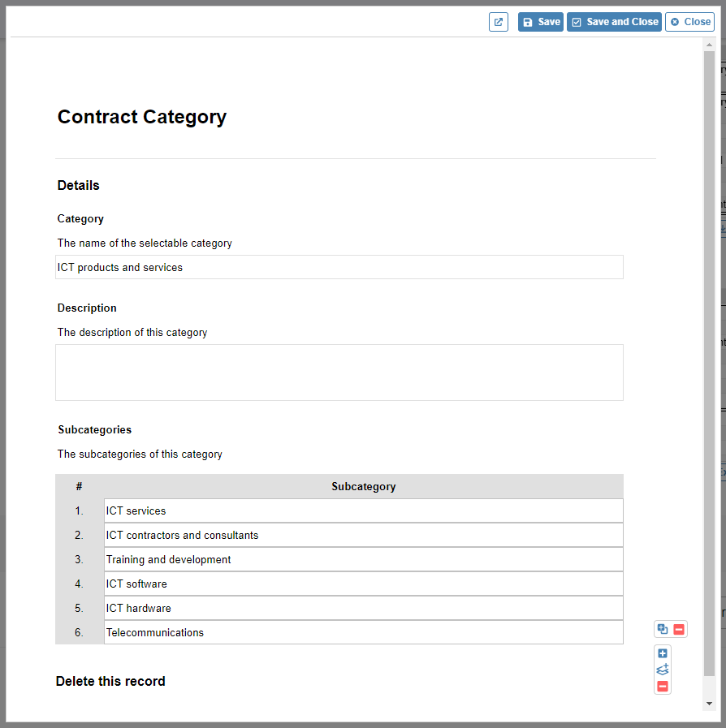The image size is (726, 728).
Task: Select the Telecommunications subcategory field
Action: 364,632
